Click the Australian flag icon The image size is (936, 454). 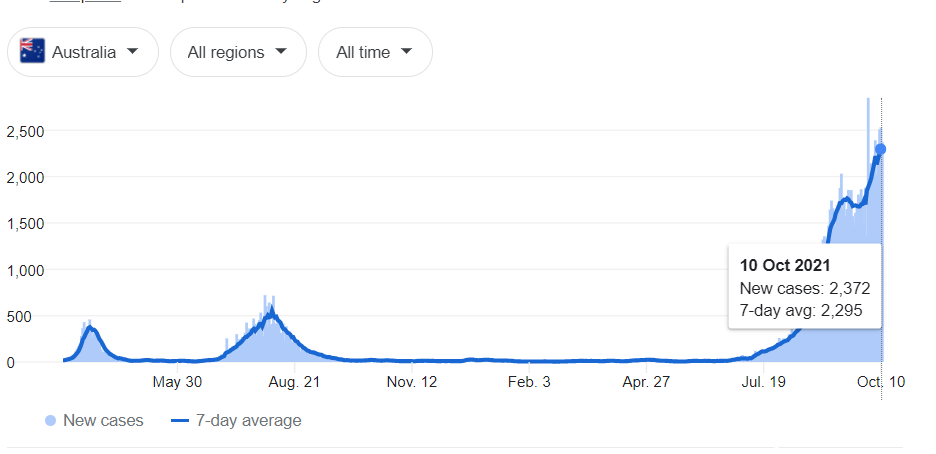coord(32,51)
